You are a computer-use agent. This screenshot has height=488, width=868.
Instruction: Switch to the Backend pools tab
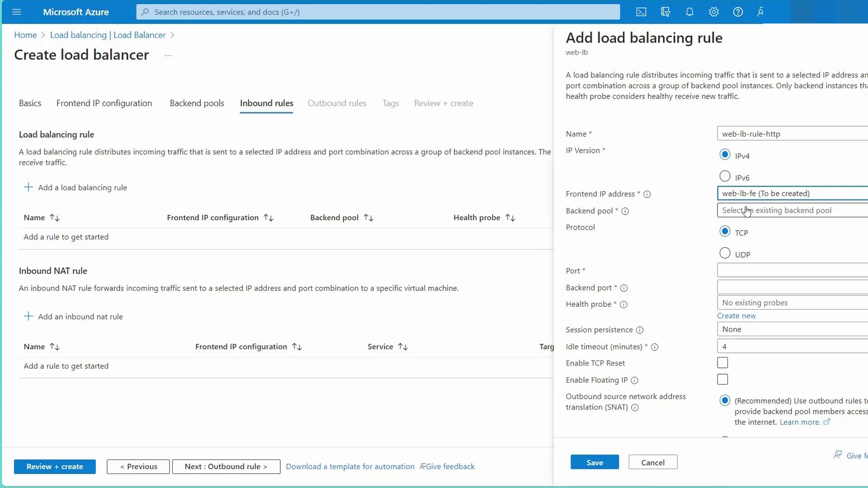(197, 103)
